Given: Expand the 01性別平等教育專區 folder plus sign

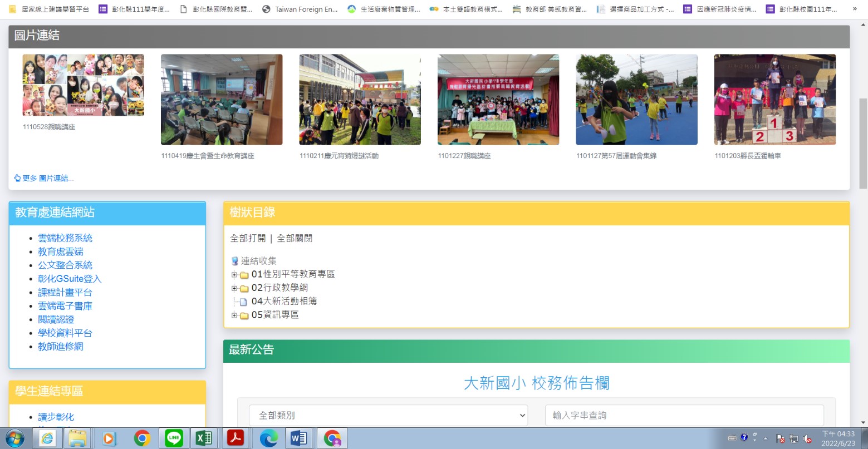Looking at the screenshot, I should (234, 274).
